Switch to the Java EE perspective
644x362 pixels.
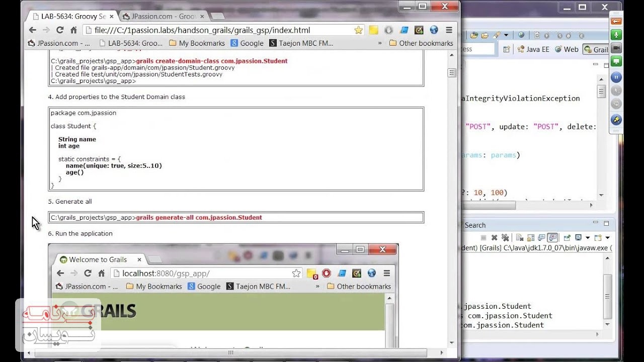(x=533, y=49)
